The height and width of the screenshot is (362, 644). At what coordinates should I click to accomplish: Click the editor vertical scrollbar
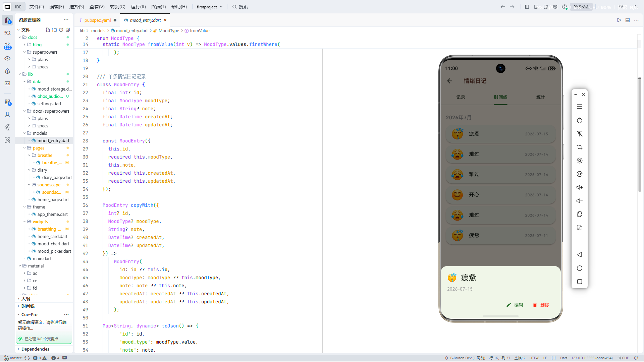tap(640, 135)
